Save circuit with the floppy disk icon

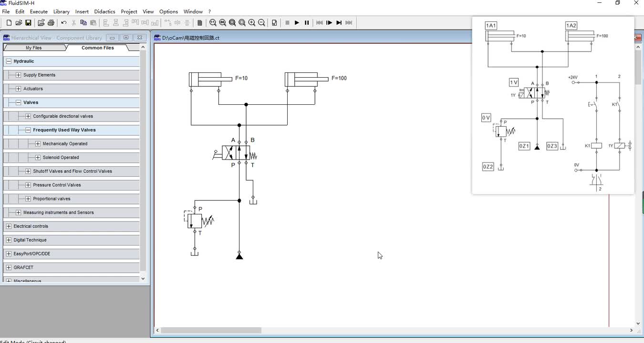[28, 22]
